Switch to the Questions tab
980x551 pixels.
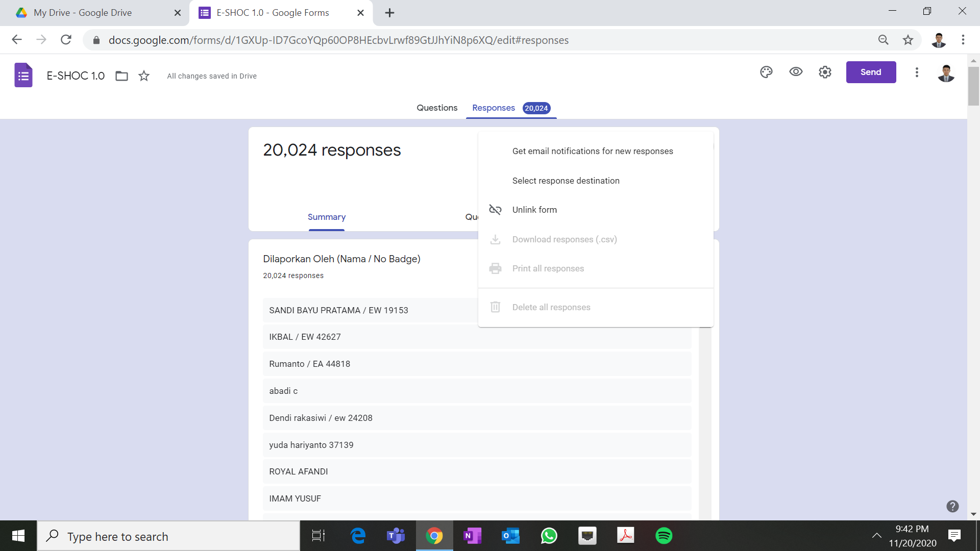point(437,108)
